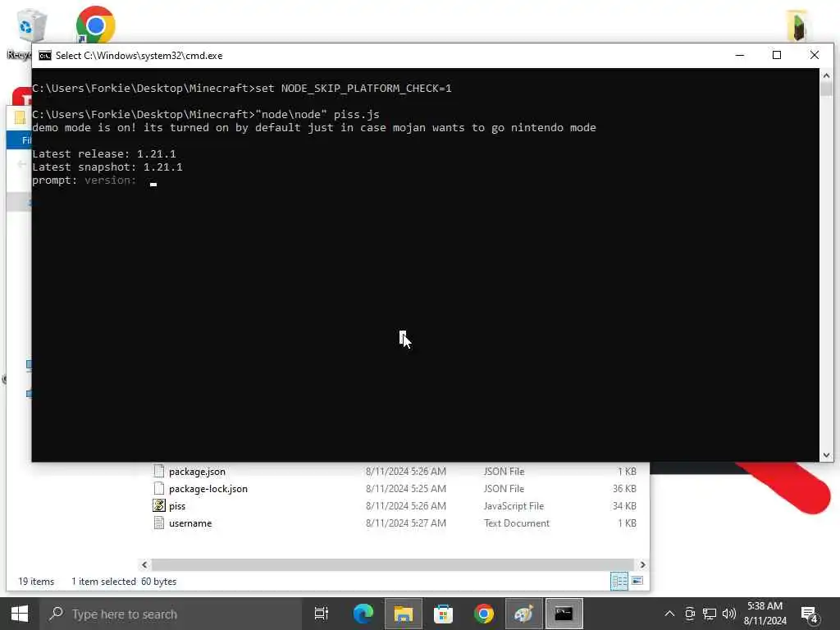Viewport: 840px width, 630px height.
Task: Click the Task View taskbar button
Action: 322,614
